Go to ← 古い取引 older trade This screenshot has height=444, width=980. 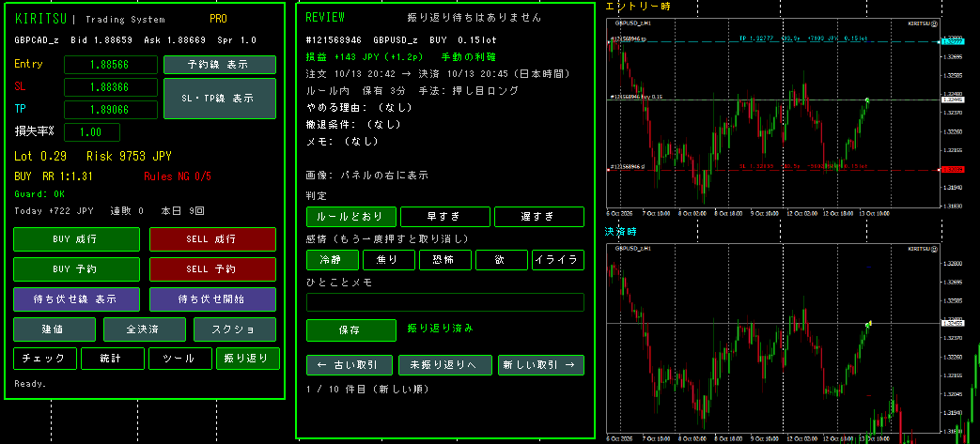[350, 365]
